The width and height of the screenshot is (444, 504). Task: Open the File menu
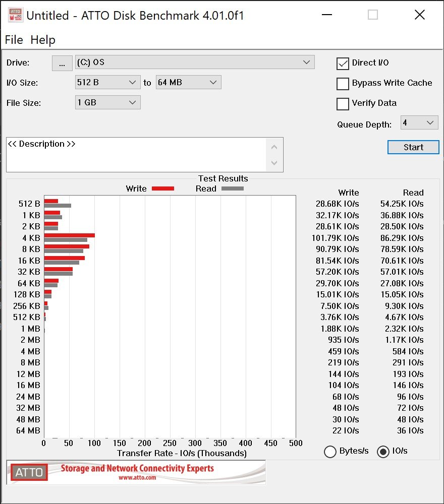pyautogui.click(x=14, y=40)
